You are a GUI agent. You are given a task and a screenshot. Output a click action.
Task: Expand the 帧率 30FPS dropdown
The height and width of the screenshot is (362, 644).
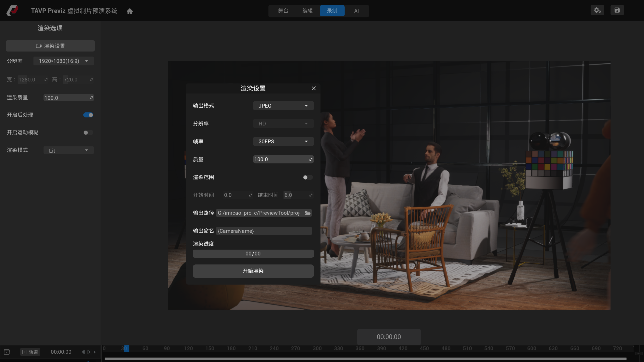[x=283, y=141]
